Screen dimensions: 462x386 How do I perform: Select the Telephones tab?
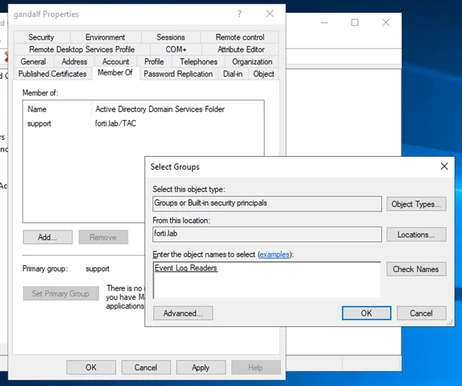(198, 62)
